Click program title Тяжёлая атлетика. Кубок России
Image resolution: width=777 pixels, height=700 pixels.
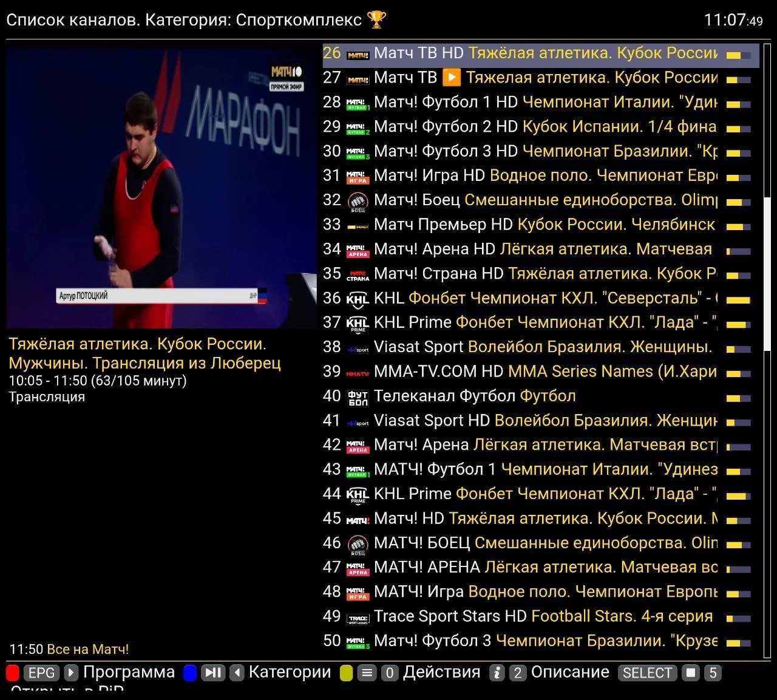(144, 353)
